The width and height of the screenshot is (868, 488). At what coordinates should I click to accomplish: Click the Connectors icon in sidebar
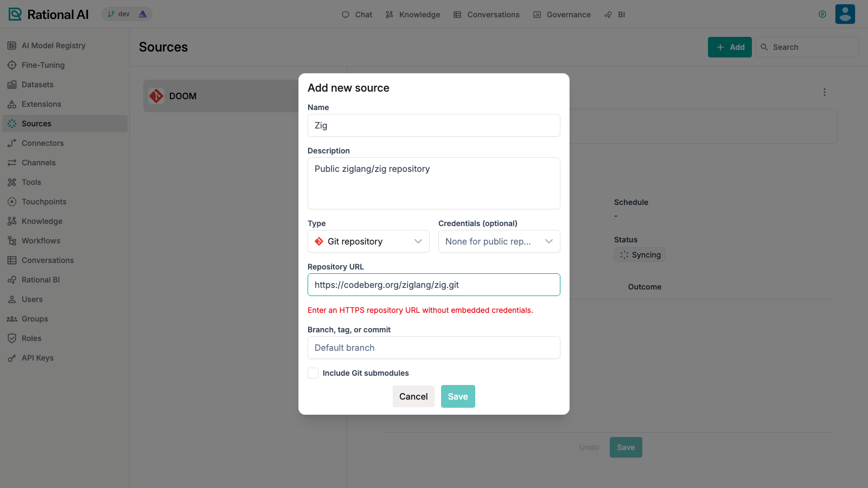(12, 143)
